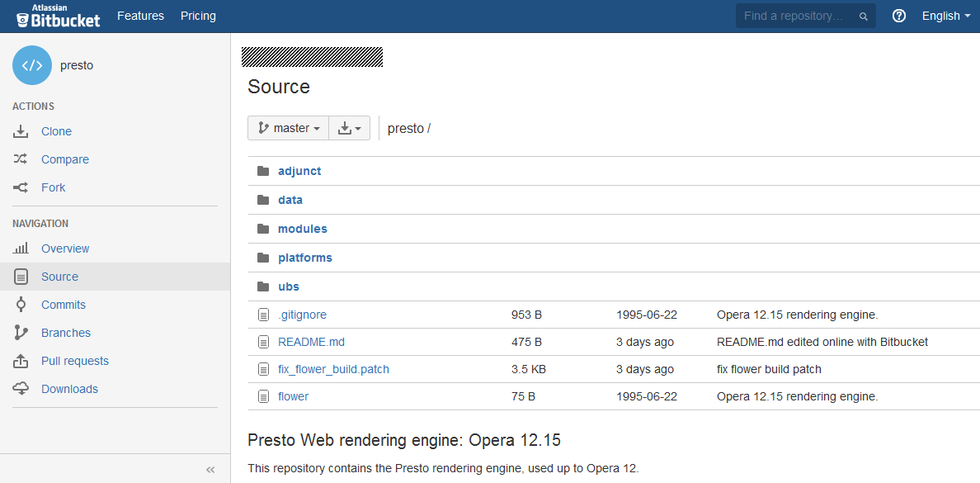
Task: Collapse the sidebar with the double chevron
Action: (x=210, y=470)
